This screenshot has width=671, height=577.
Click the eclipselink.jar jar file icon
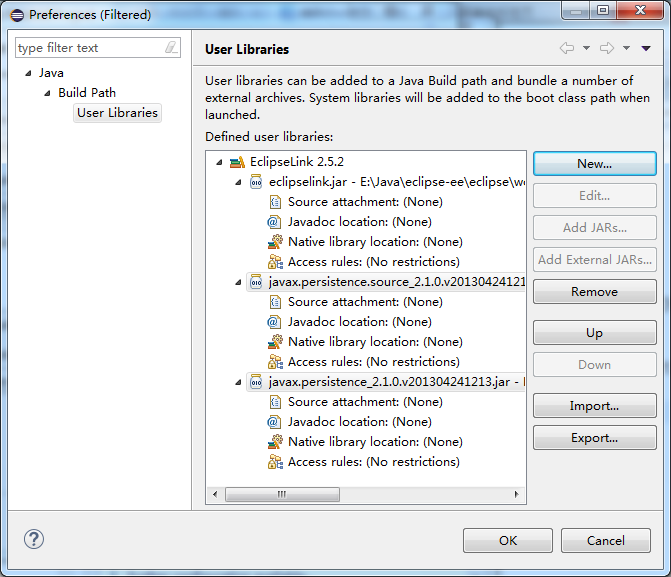[x=256, y=182]
